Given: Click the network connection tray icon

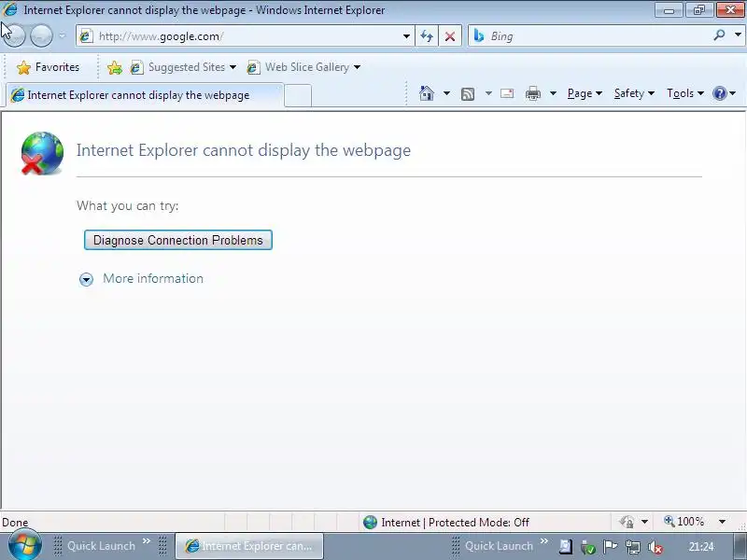Looking at the screenshot, I should click(x=633, y=547).
